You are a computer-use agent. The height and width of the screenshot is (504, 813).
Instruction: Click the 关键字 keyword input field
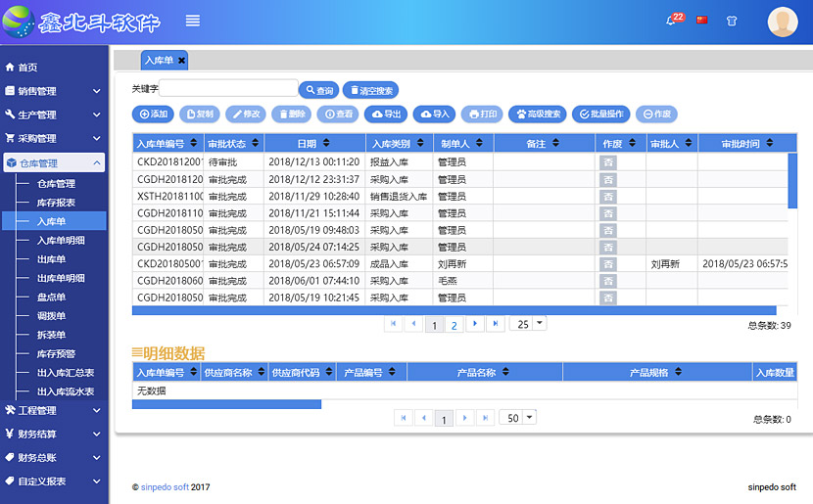pos(229,89)
